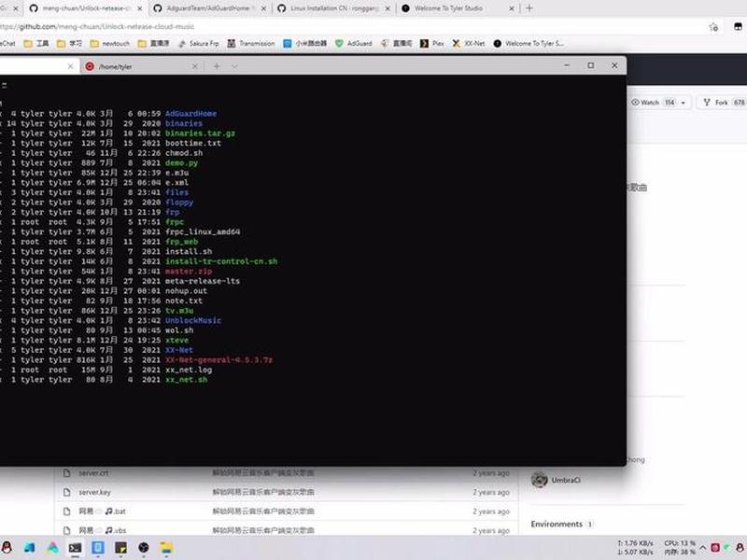Close the /home/tyler terminal tab
Viewport: 747px width, 560px height.
(x=194, y=66)
